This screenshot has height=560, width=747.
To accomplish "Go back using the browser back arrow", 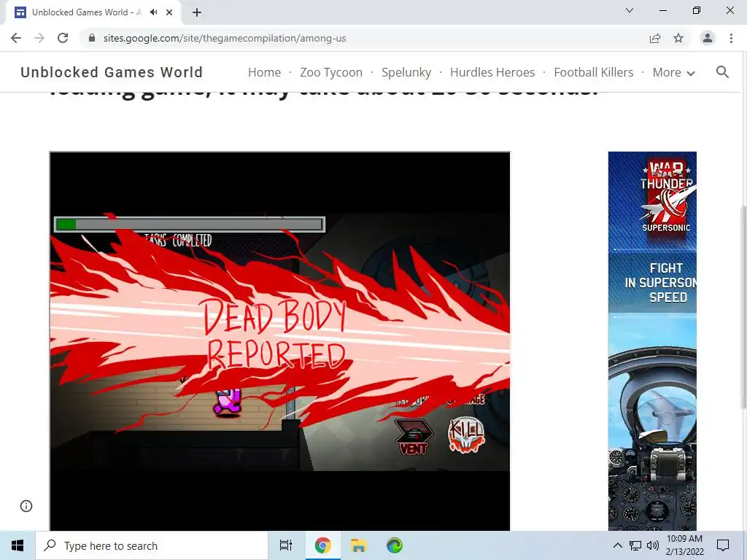I will tap(16, 38).
